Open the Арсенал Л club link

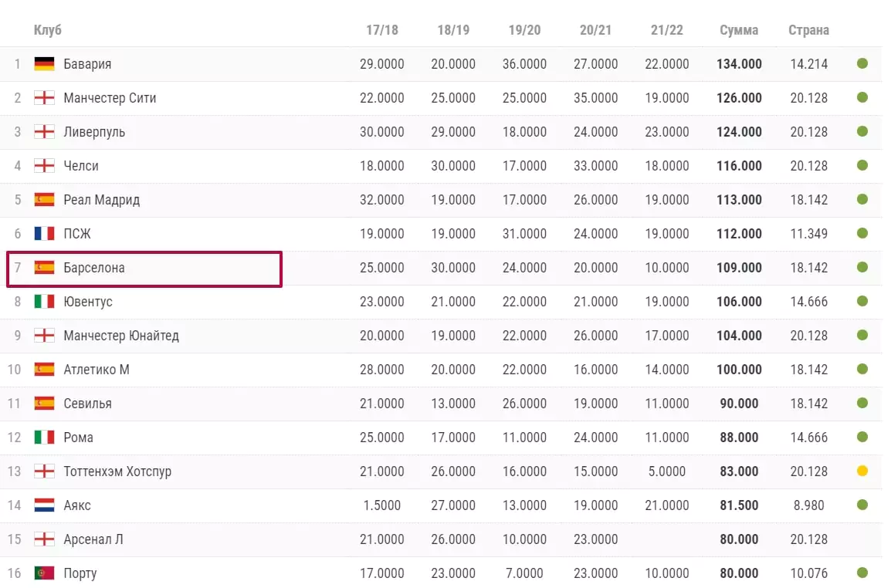[93, 539]
